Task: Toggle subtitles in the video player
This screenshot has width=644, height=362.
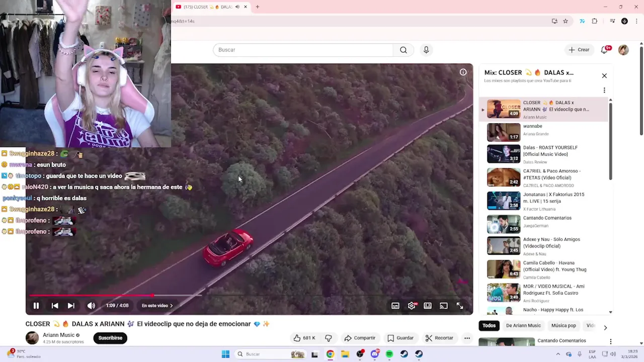Action: (395, 306)
